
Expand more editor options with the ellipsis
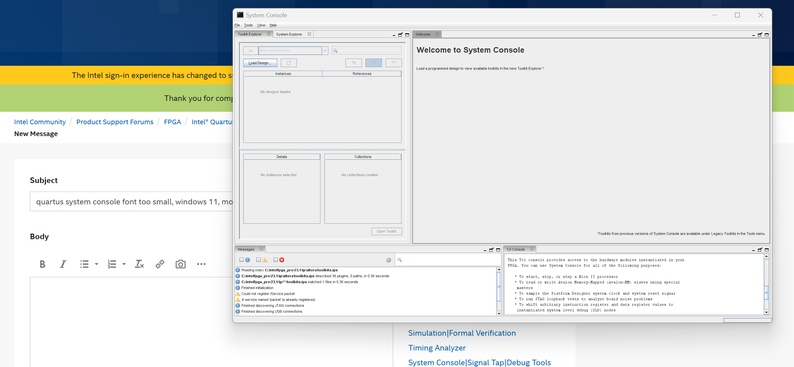(201, 264)
